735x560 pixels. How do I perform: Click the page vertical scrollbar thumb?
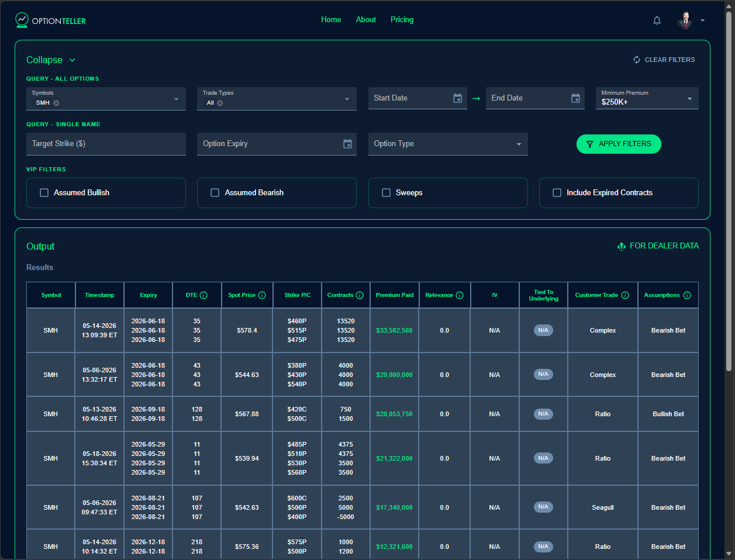(x=729, y=190)
